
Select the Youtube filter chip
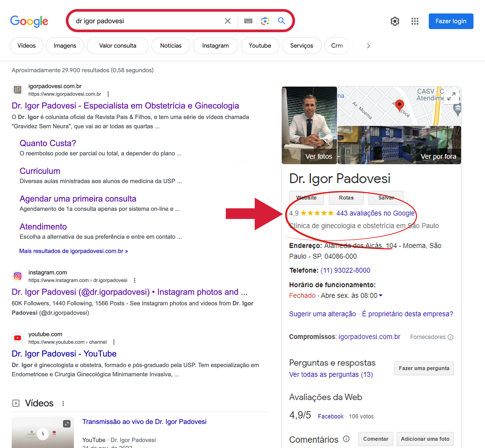point(260,46)
